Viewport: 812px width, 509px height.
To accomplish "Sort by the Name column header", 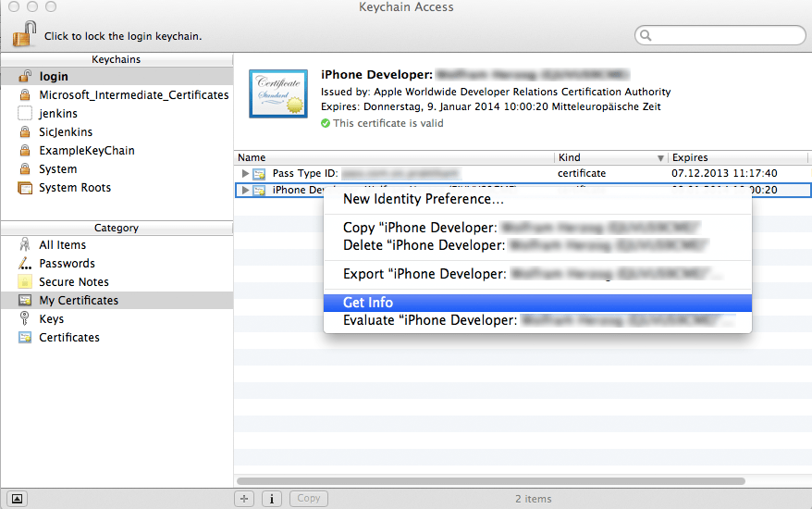I will 395,157.
